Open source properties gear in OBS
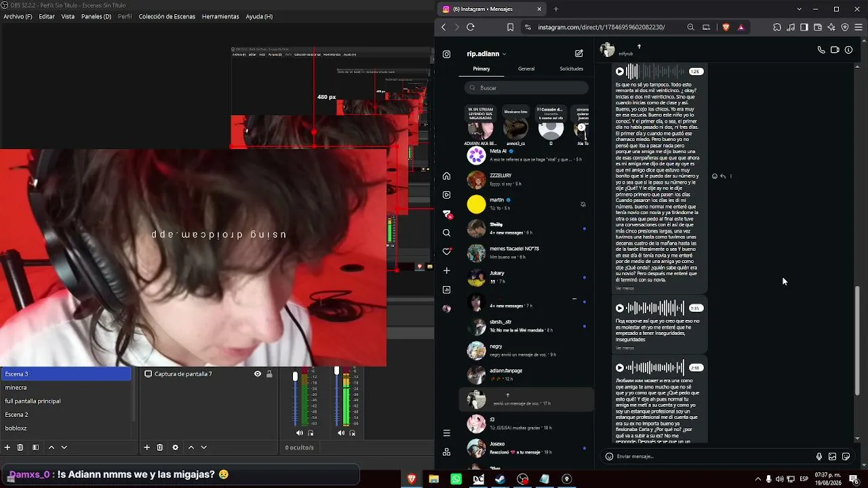The image size is (868, 488). coord(176,447)
